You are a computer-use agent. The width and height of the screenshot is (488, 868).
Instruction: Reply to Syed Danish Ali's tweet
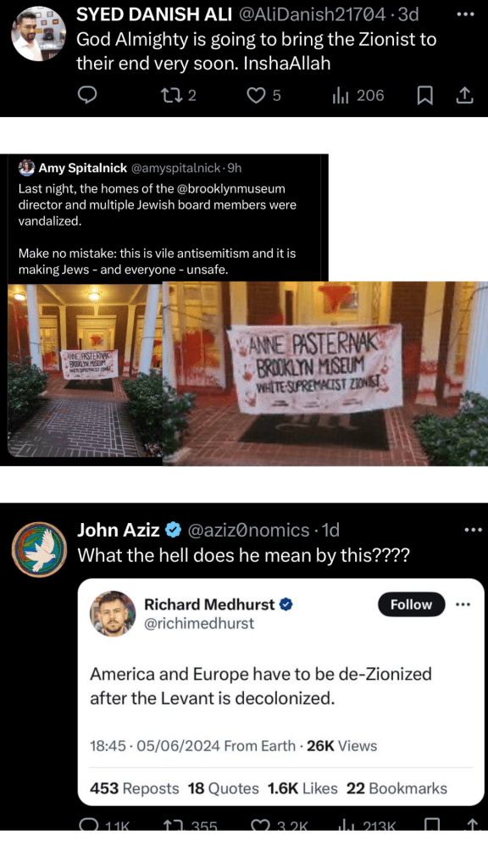[87, 96]
